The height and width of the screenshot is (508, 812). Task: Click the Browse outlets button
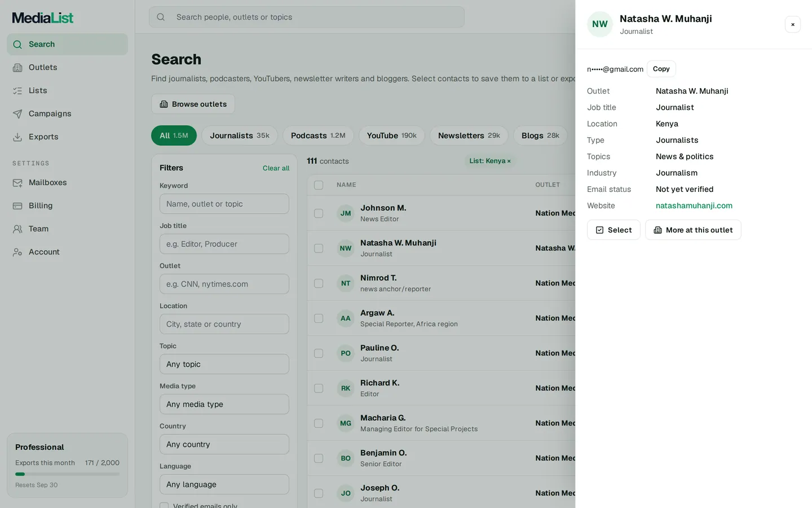[193, 104]
